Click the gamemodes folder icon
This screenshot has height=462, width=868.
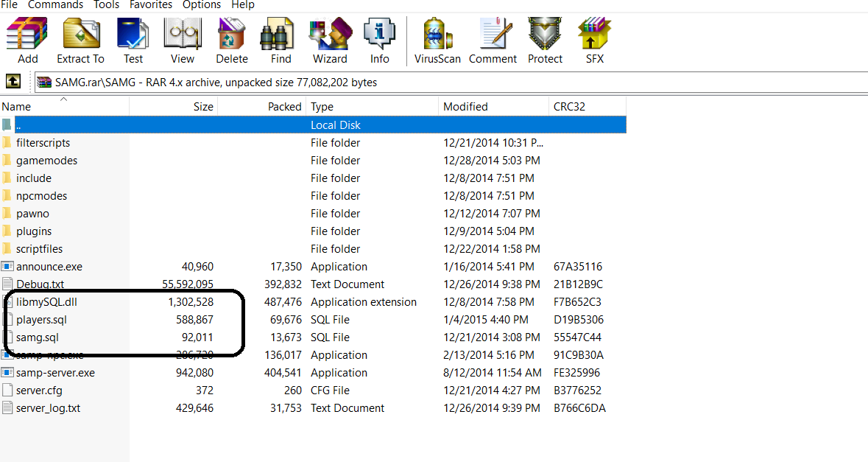(x=7, y=160)
